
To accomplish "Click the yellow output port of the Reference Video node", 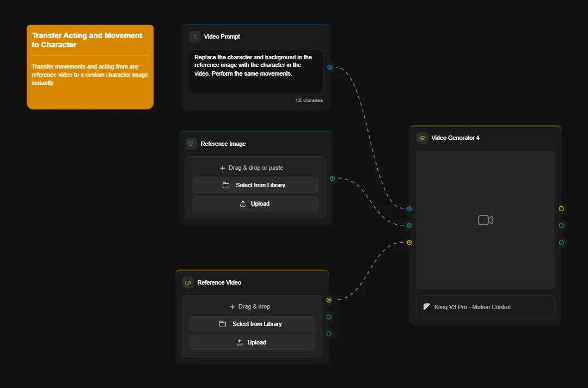I will (329, 300).
